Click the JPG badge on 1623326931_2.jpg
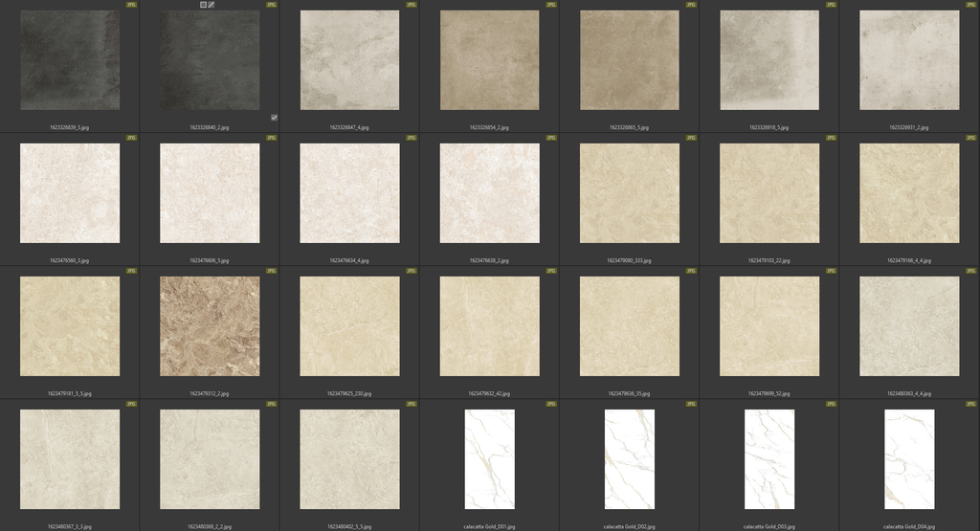 point(970,5)
